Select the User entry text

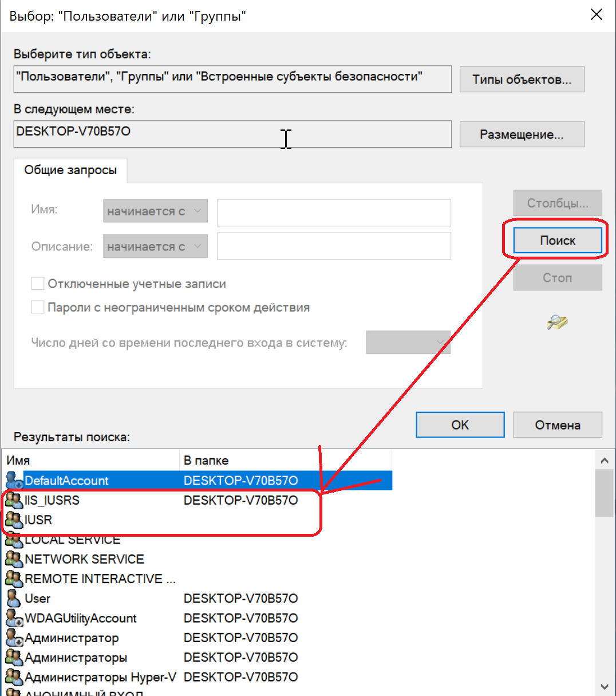point(38,598)
